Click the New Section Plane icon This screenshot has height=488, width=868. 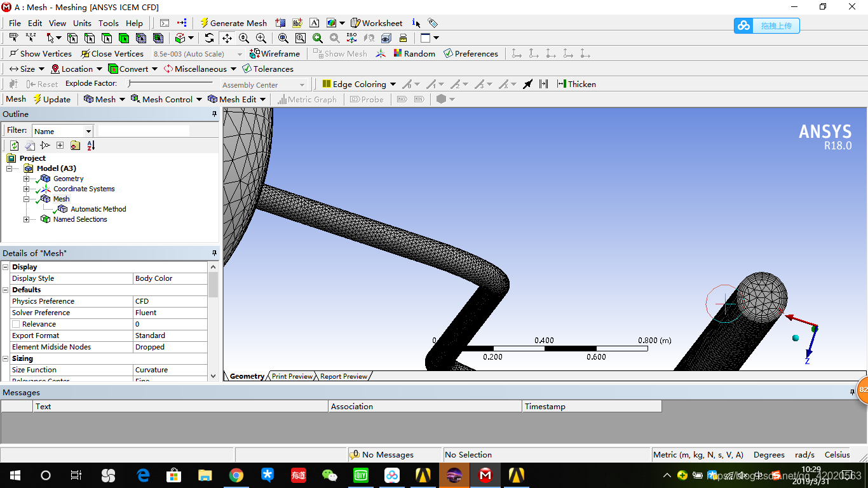tap(280, 23)
